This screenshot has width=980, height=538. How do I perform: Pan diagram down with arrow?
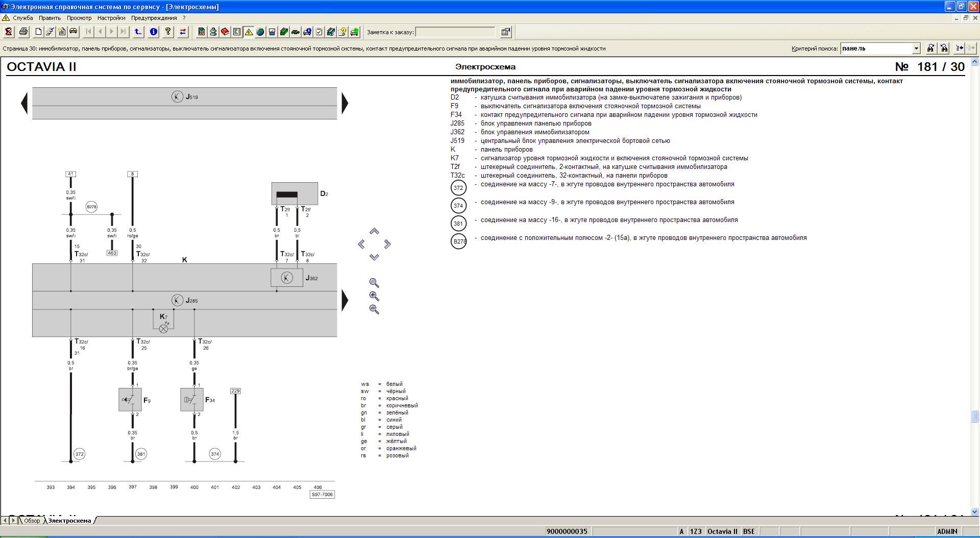[x=374, y=257]
